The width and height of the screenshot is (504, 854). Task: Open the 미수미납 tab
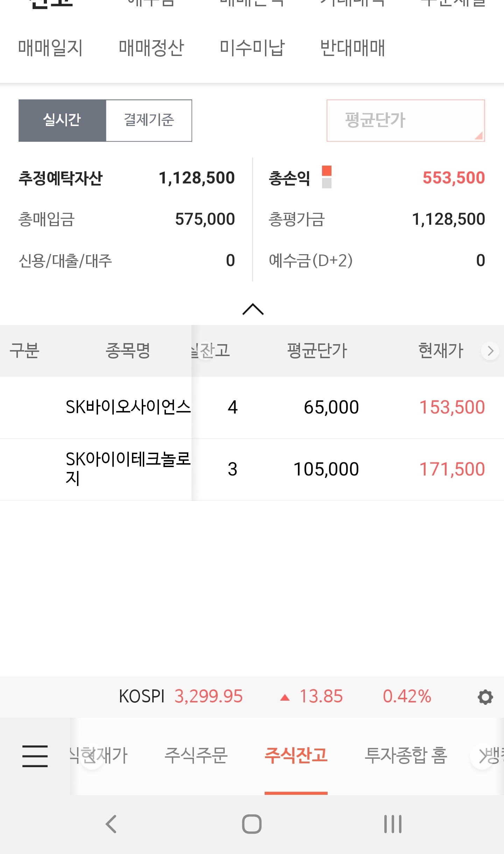pyautogui.click(x=252, y=48)
